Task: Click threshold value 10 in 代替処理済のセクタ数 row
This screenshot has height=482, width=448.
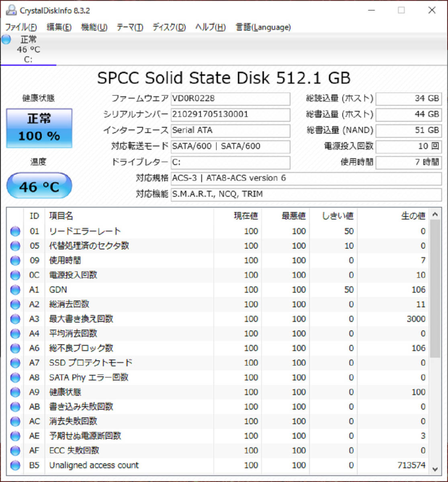Action: [349, 246]
